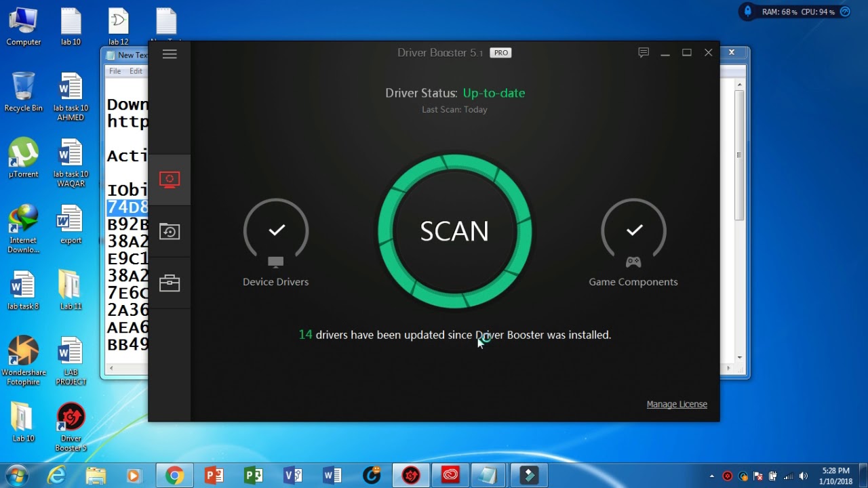Switch to Adobe Creative Cloud taskbar button
Viewport: 868px width, 488px height.
click(x=451, y=476)
